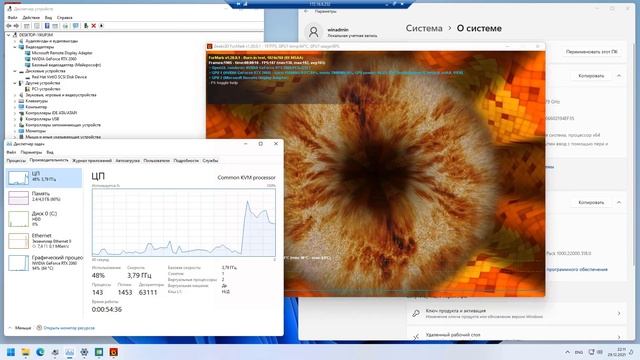
Task: Launch Microsoft Edge from the taskbar
Action: tap(40, 352)
